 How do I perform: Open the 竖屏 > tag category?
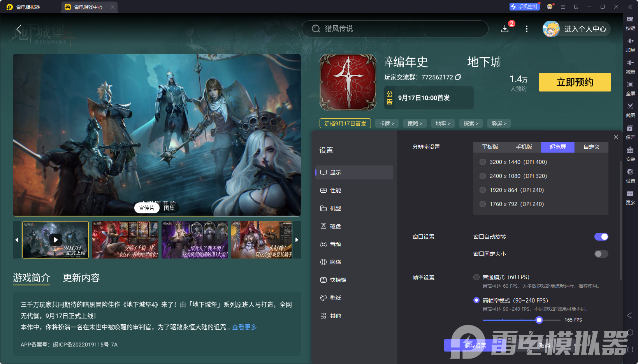click(x=499, y=123)
